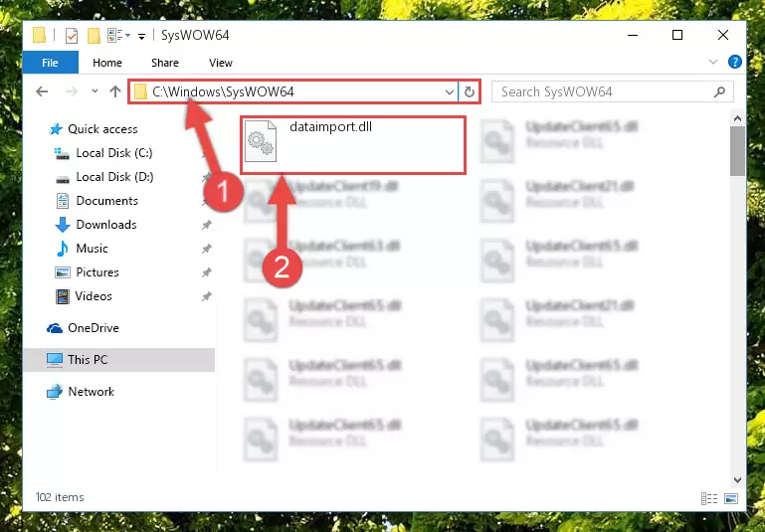Open the Share ribbon tab

[164, 63]
